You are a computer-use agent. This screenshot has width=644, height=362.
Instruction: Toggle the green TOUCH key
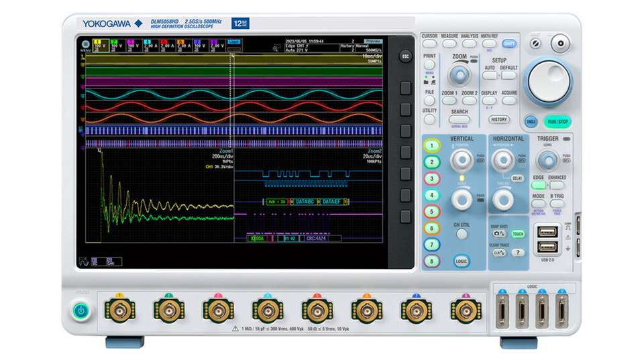518,233
